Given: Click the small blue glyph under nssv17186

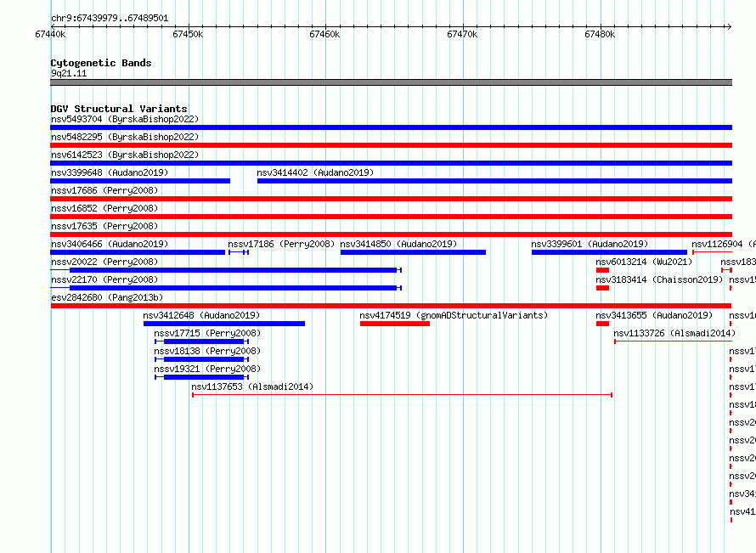Looking at the screenshot, I should tap(239, 252).
